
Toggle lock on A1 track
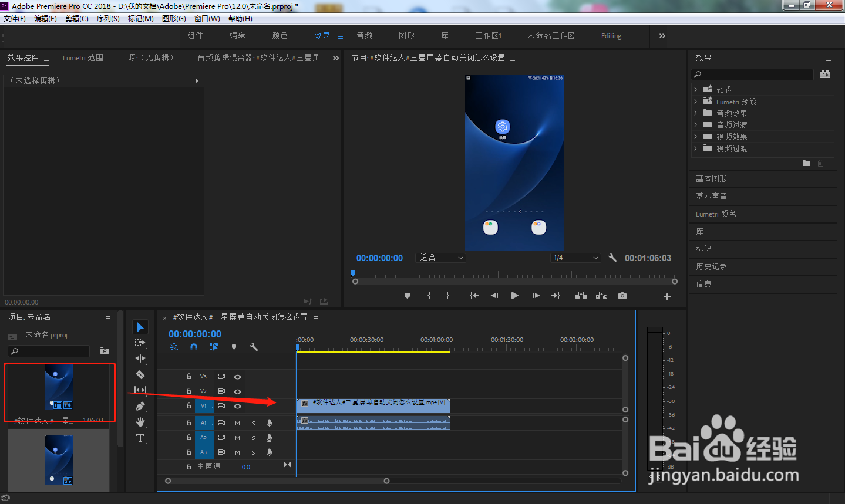click(188, 423)
